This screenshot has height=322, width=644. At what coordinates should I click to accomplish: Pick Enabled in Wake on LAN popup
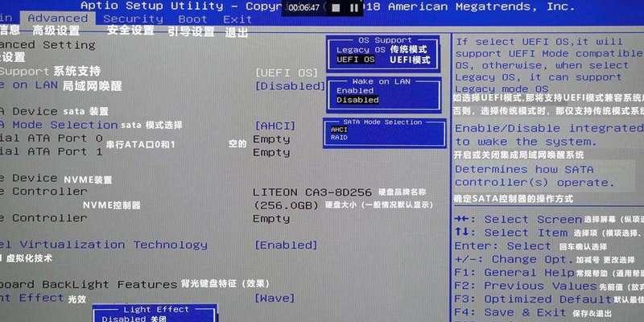tap(354, 91)
